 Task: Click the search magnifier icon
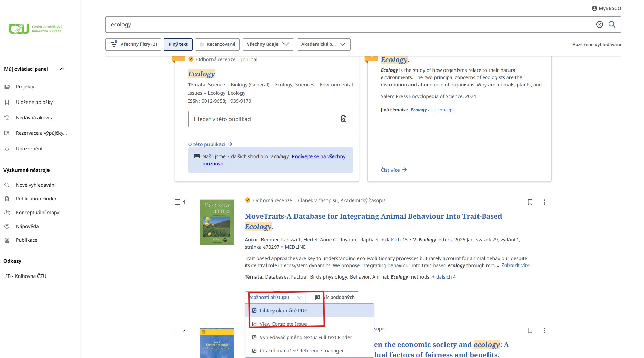pos(612,24)
